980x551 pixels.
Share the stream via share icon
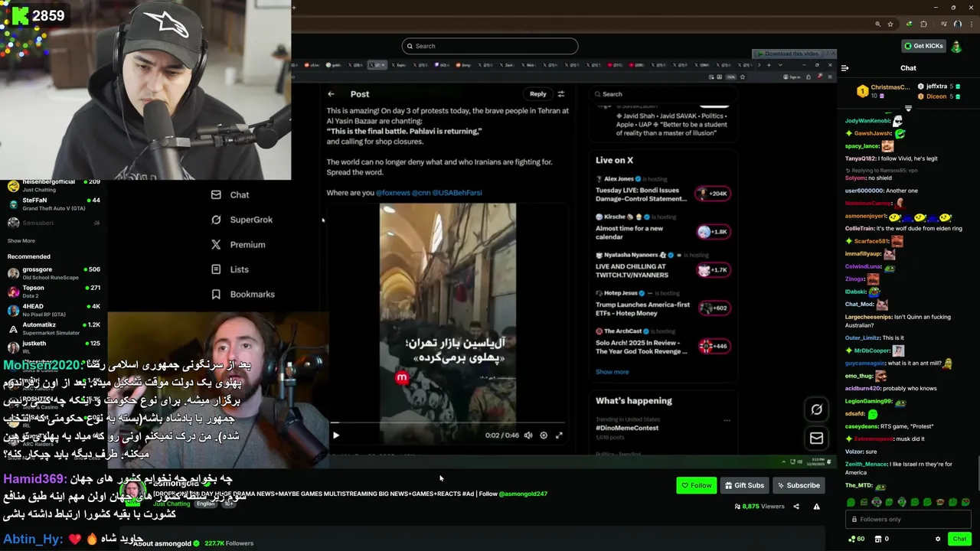796,507
